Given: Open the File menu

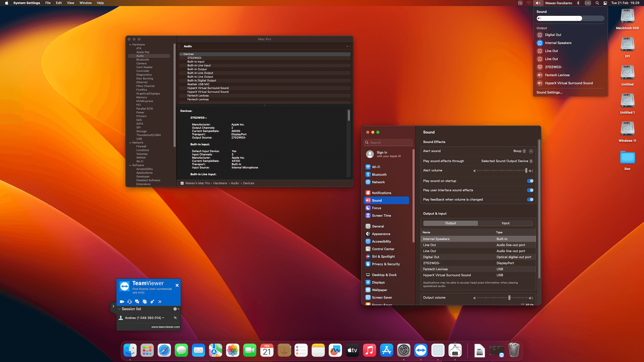Looking at the screenshot, I should click(x=48, y=3).
